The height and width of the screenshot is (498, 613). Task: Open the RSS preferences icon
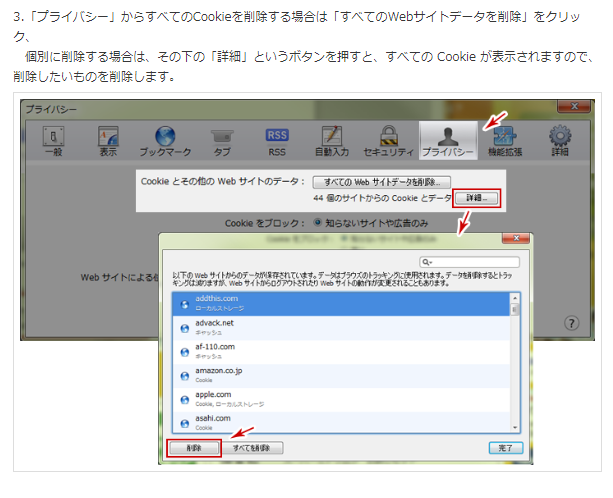(277, 139)
